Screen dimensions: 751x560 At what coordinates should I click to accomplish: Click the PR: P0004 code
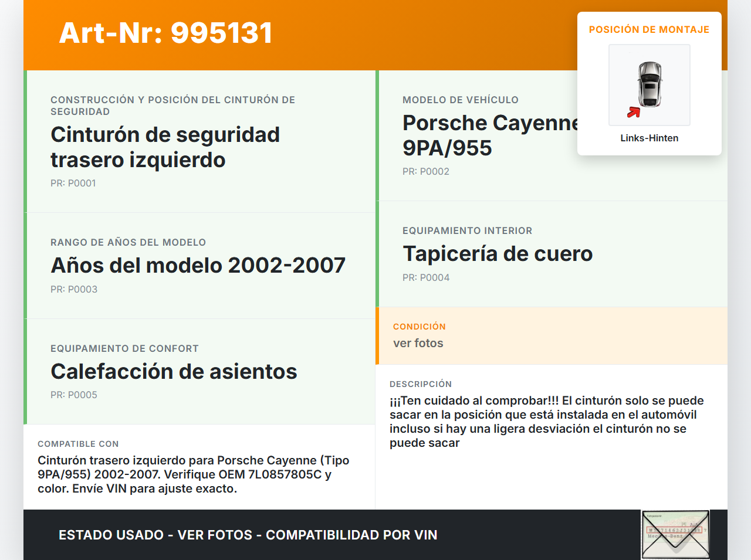coord(426,277)
